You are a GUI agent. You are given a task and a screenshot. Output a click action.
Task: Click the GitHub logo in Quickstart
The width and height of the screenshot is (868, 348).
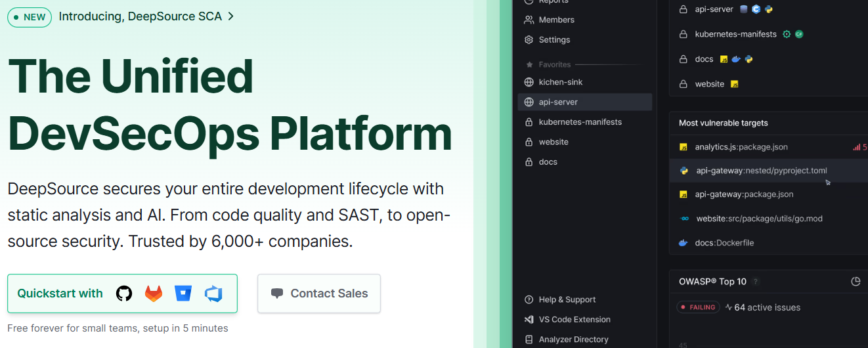(124, 294)
